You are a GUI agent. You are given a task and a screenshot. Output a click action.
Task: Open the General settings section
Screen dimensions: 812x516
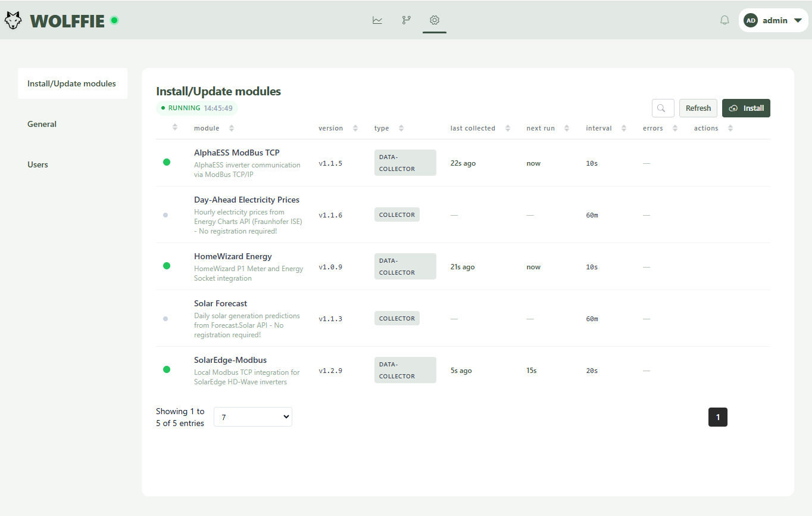(x=42, y=124)
